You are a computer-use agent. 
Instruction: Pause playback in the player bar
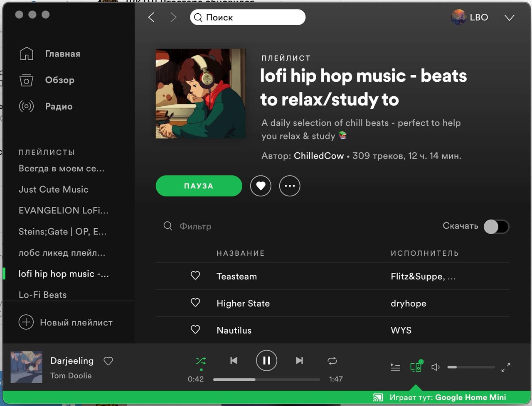pyautogui.click(x=266, y=360)
